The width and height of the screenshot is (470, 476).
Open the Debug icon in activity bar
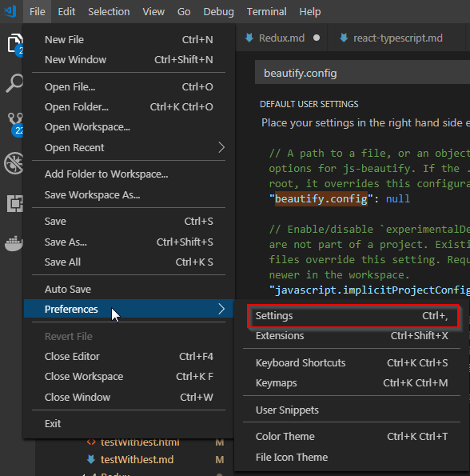coord(14,163)
